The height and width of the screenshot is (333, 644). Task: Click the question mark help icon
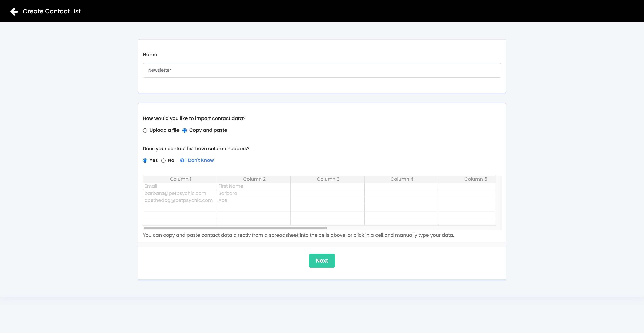point(182,161)
